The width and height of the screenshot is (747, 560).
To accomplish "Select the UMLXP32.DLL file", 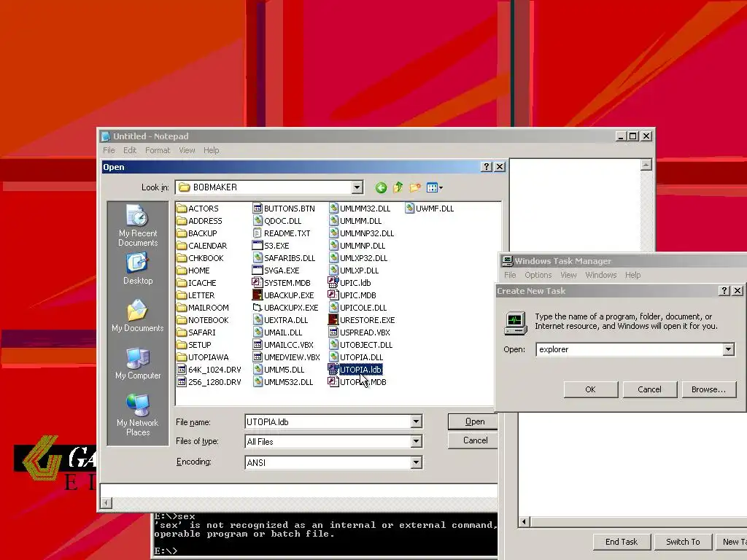I will click(358, 258).
